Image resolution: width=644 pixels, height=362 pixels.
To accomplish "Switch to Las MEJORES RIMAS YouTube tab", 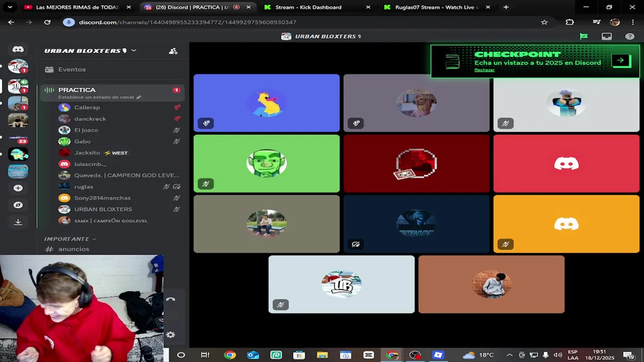I will click(77, 7).
